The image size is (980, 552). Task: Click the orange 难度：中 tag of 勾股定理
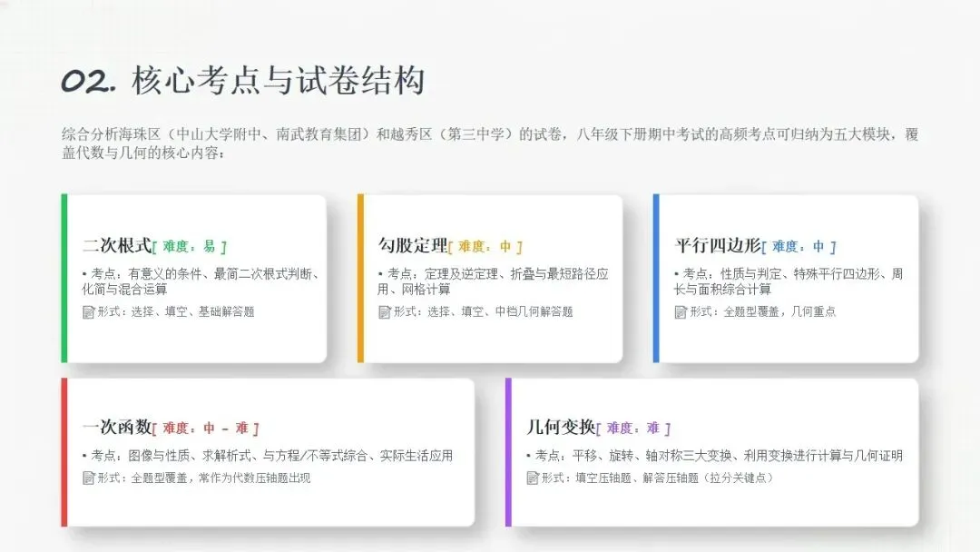pos(485,247)
